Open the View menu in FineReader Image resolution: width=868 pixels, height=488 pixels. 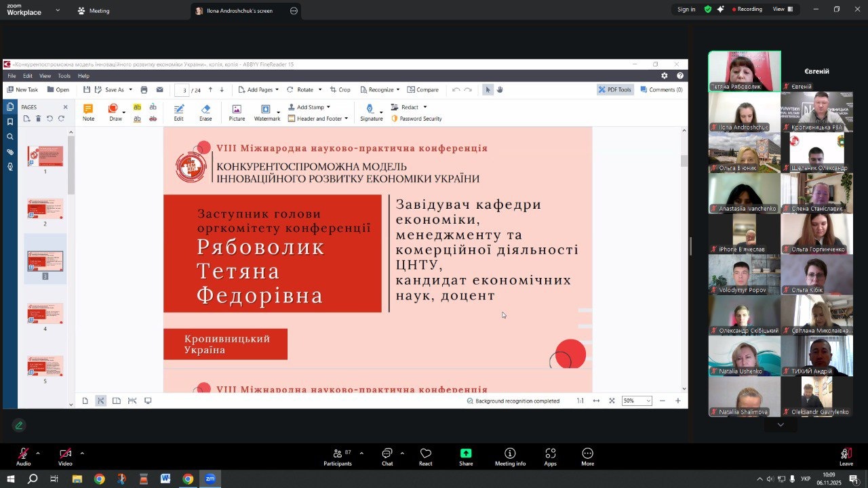click(x=45, y=76)
